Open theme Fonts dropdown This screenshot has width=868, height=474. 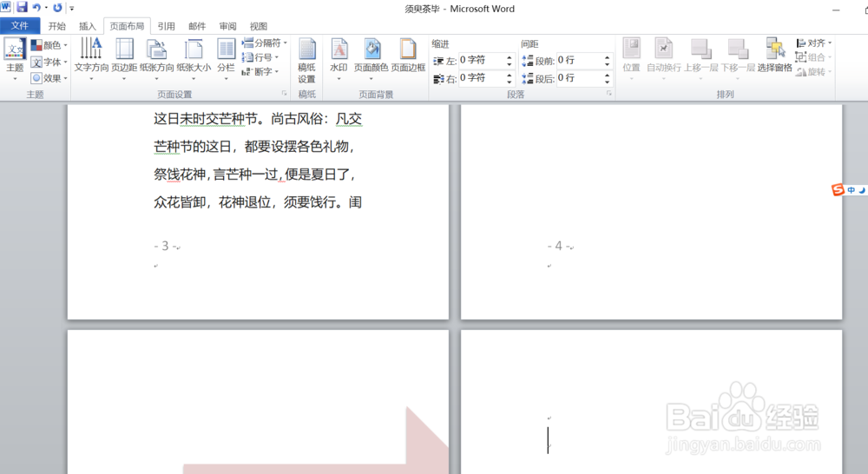click(49, 62)
